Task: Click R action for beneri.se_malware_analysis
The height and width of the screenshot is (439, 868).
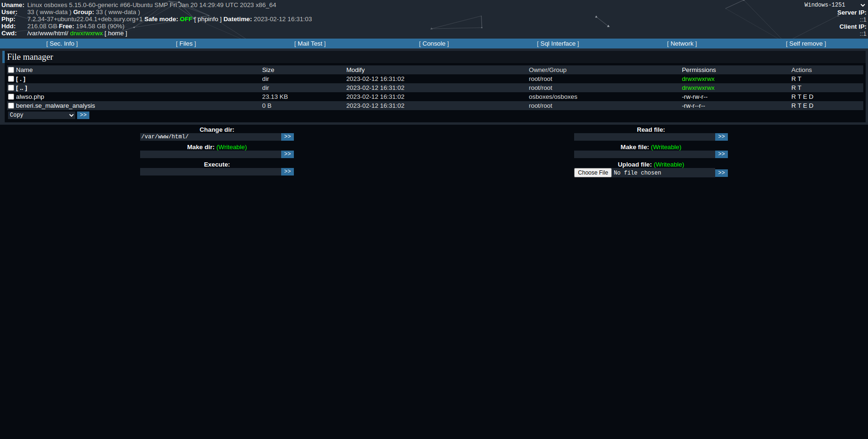Action: click(x=794, y=106)
